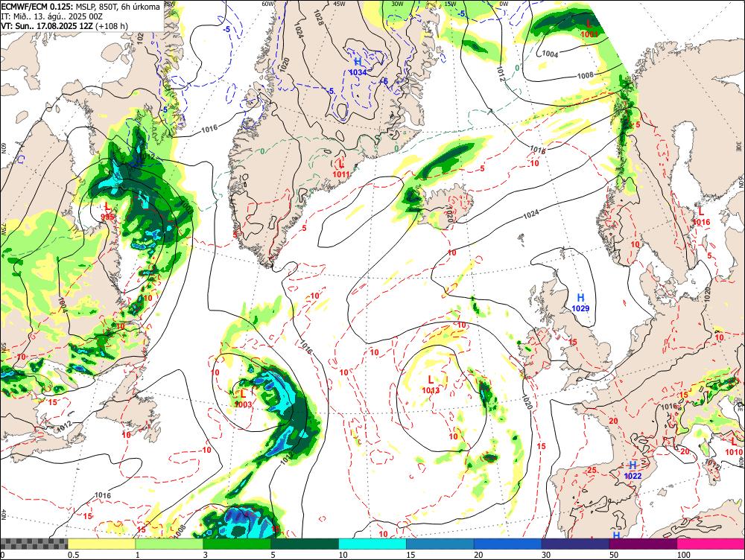Click the '45W' longitude label at top

click(339, 3)
